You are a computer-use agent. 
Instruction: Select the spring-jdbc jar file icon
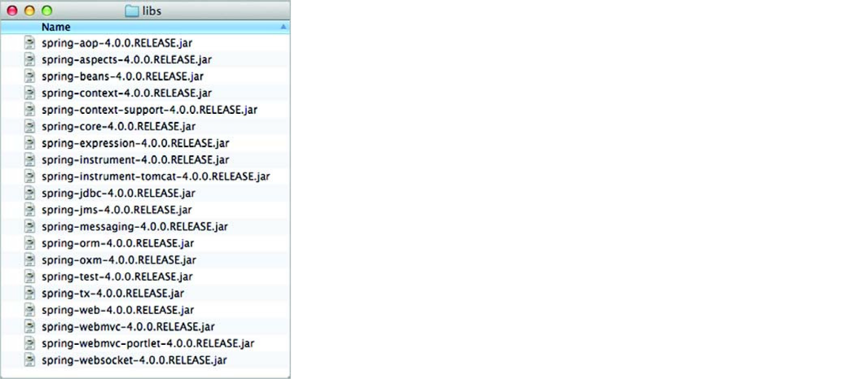30,193
